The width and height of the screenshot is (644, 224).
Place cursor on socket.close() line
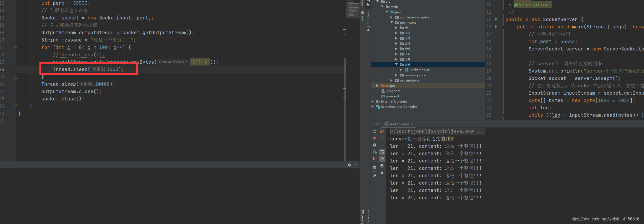tap(63, 99)
